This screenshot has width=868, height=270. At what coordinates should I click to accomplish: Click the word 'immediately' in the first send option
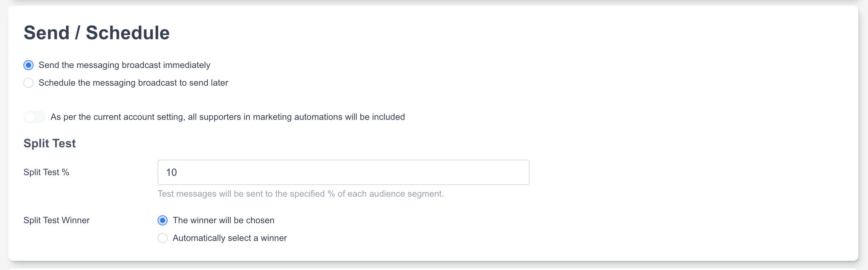pos(186,65)
